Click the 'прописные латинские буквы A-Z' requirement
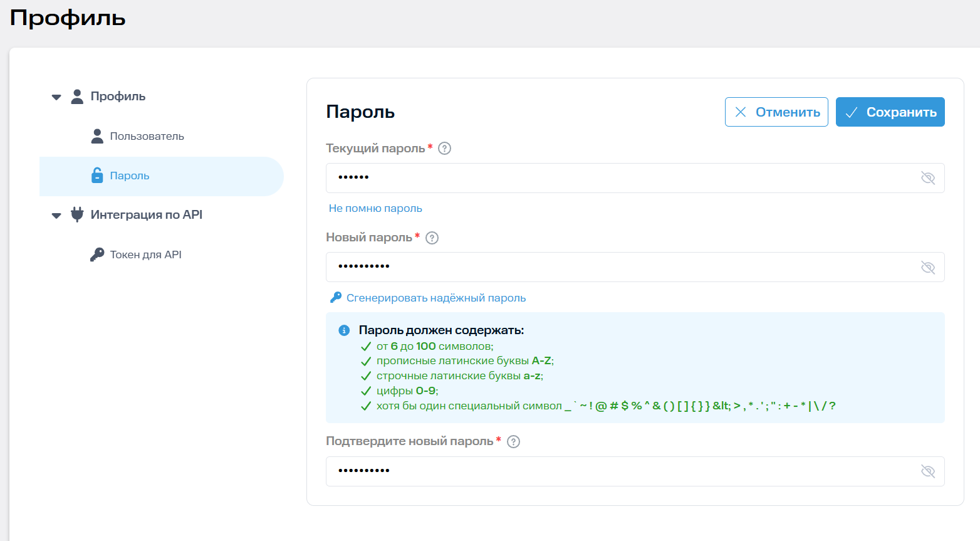The width and height of the screenshot is (980, 541). click(465, 361)
